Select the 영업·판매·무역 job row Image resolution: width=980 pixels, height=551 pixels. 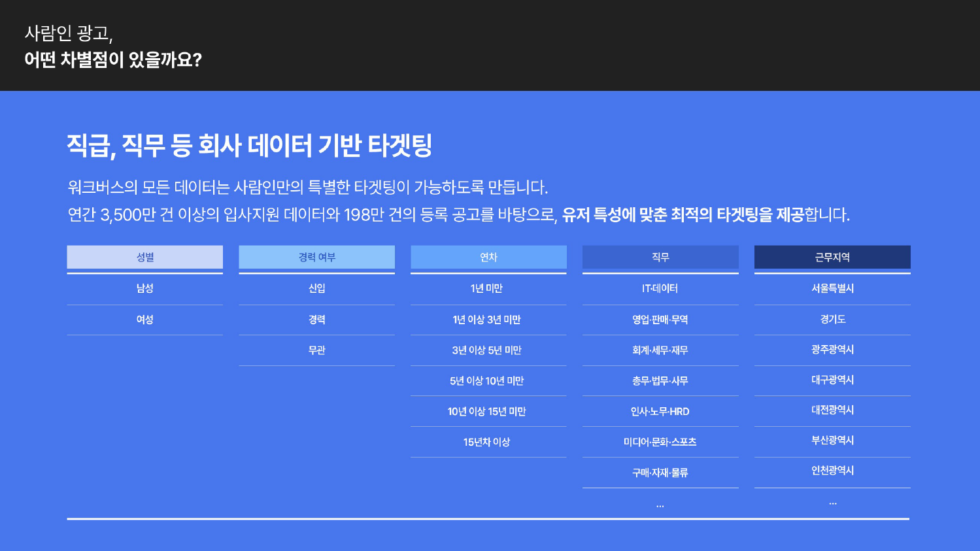[660, 320]
